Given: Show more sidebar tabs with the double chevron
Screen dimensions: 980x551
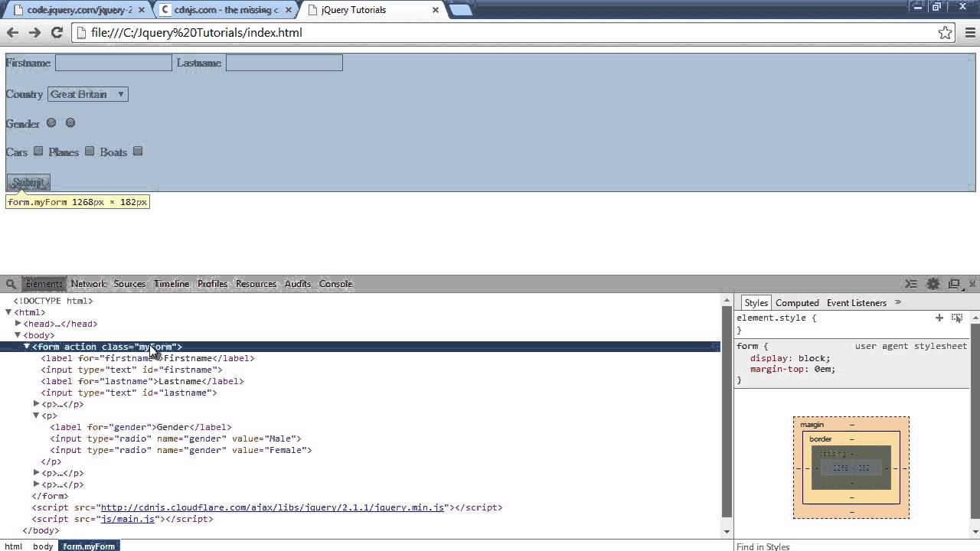Looking at the screenshot, I should 898,302.
